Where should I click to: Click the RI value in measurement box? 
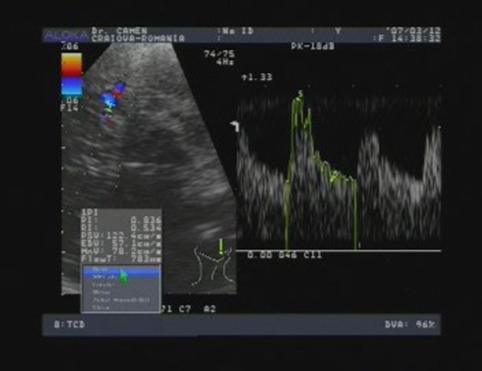coord(146,228)
